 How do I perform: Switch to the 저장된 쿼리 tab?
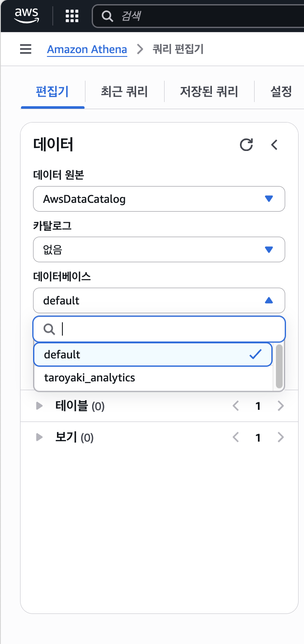point(209,92)
